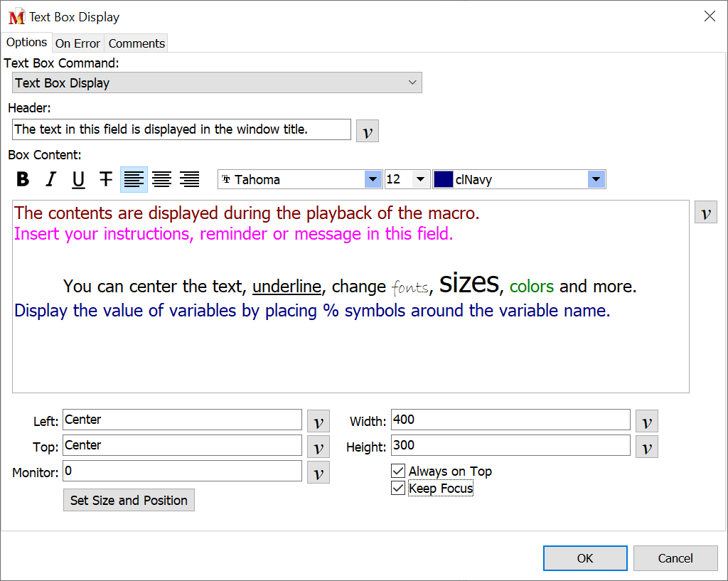This screenshot has height=581, width=728.
Task: Click variable button beside Box Content area
Action: [705, 213]
